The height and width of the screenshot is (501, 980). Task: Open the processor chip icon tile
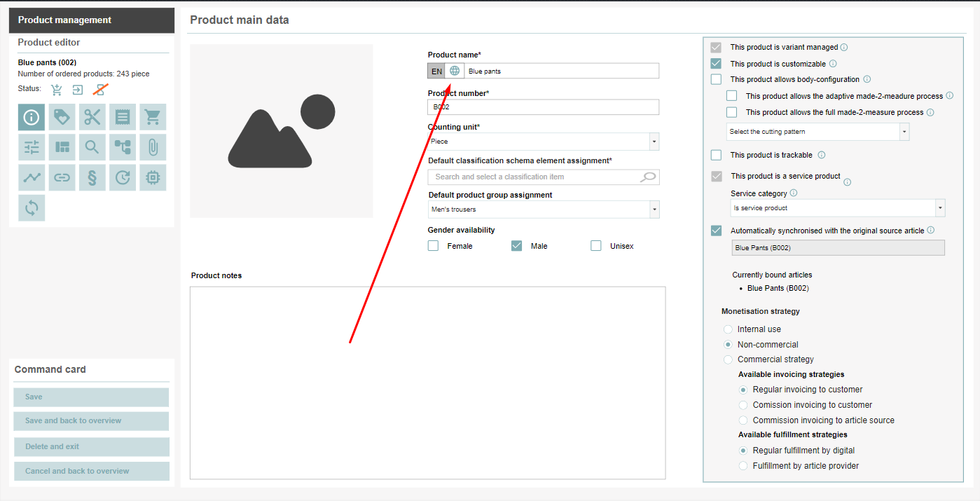click(x=153, y=177)
